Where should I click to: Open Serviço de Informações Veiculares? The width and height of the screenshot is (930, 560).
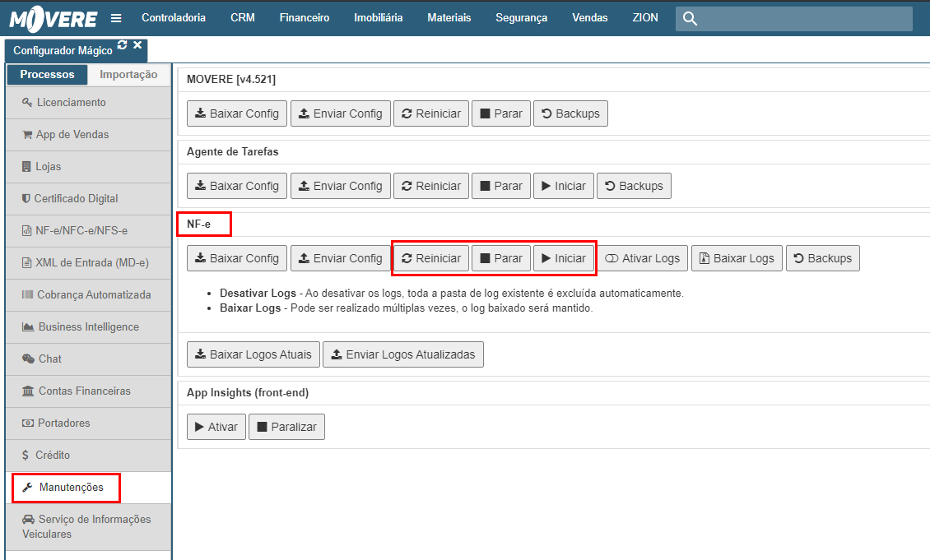(88, 526)
